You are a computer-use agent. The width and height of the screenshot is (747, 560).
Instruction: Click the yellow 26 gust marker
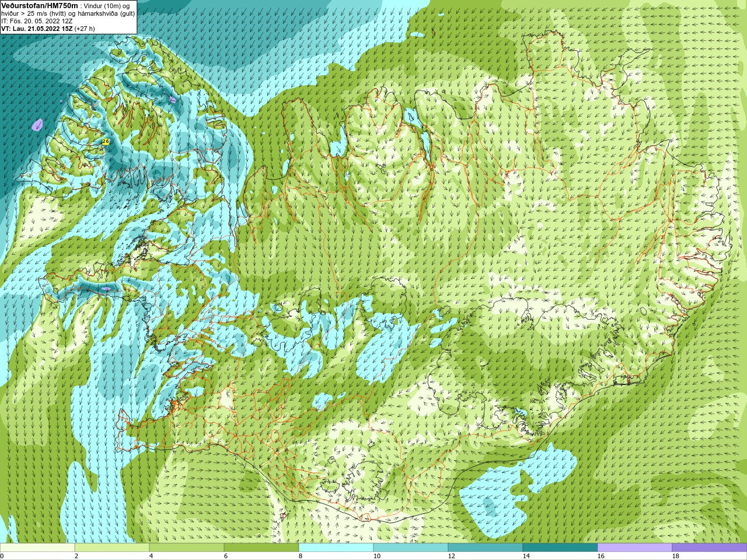106,141
